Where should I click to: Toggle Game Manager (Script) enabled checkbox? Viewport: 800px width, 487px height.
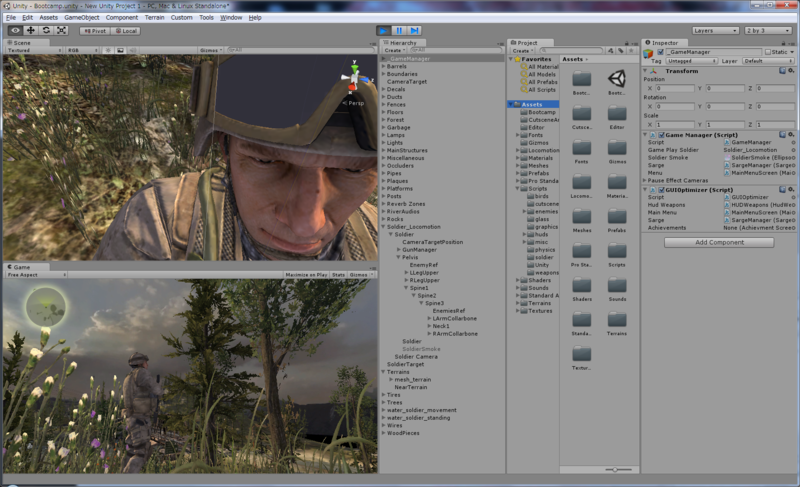click(x=661, y=135)
